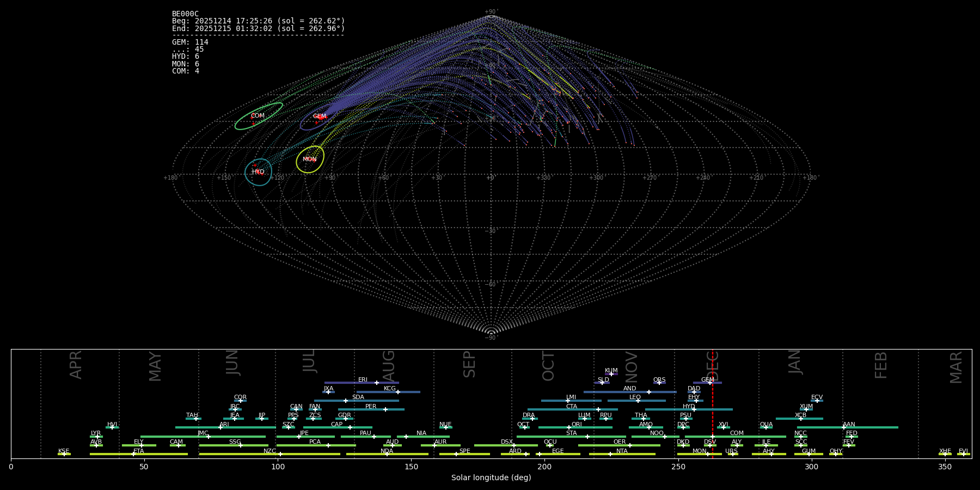Click the APR month label
The image size is (980, 490).
[76, 365]
